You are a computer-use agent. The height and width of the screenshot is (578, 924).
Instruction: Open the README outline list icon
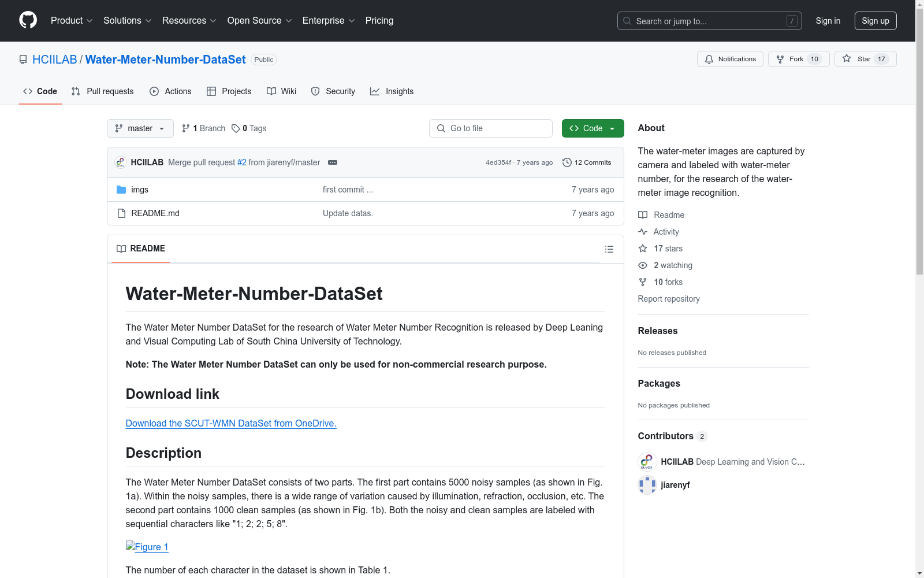click(x=609, y=249)
